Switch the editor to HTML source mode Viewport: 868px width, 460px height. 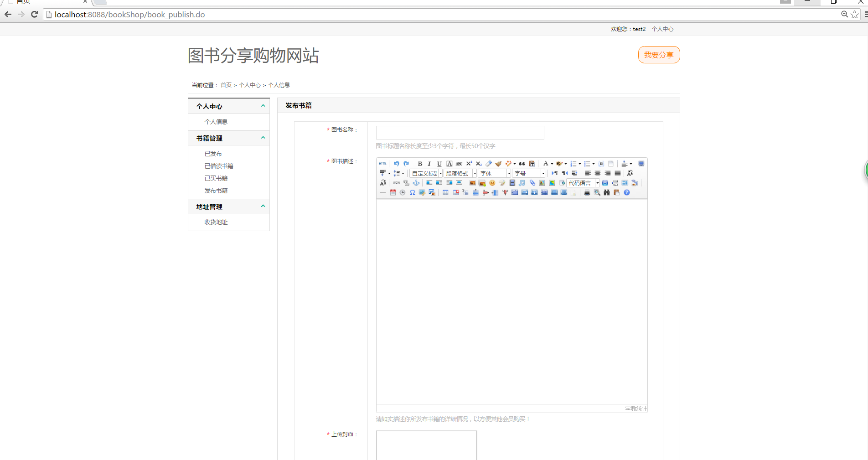tap(382, 163)
